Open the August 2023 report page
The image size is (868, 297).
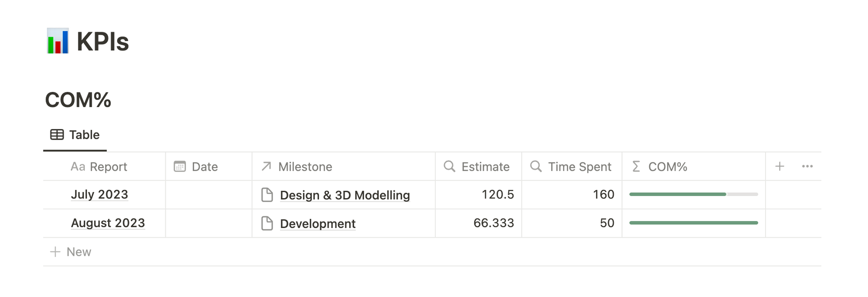pyautogui.click(x=108, y=223)
